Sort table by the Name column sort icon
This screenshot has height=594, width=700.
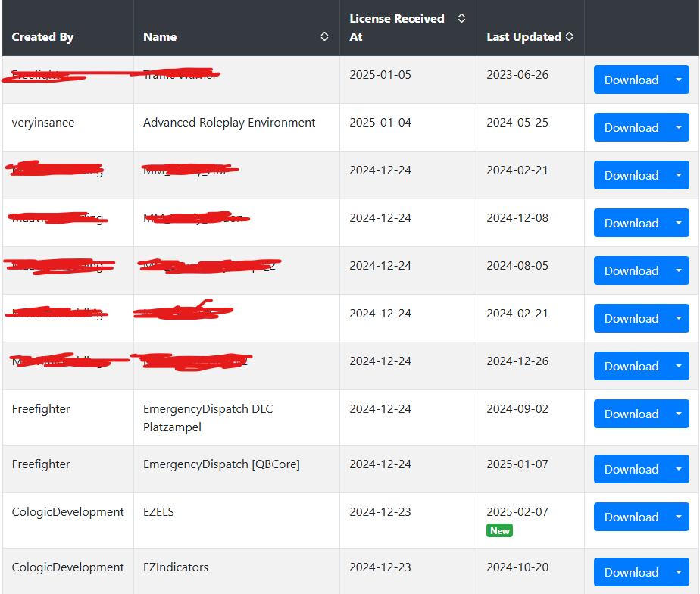(x=324, y=36)
